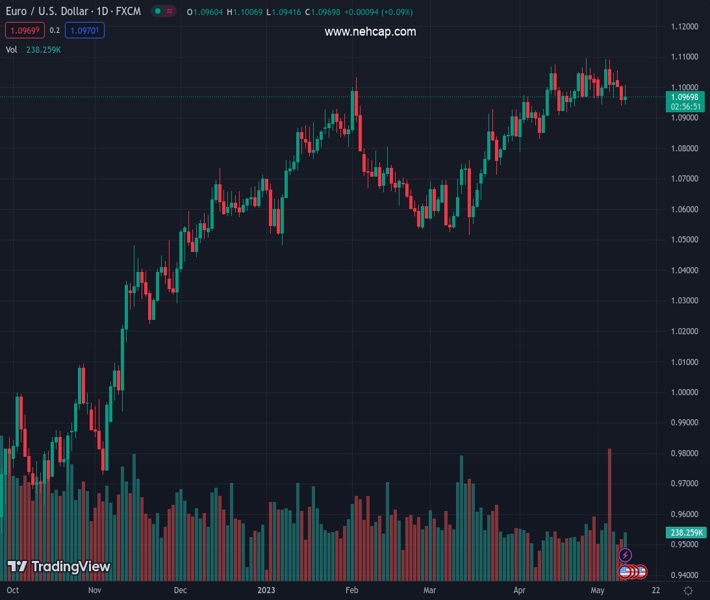The image size is (710, 600).
Task: Click the 1.05000 level on price axis
Action: pos(685,240)
